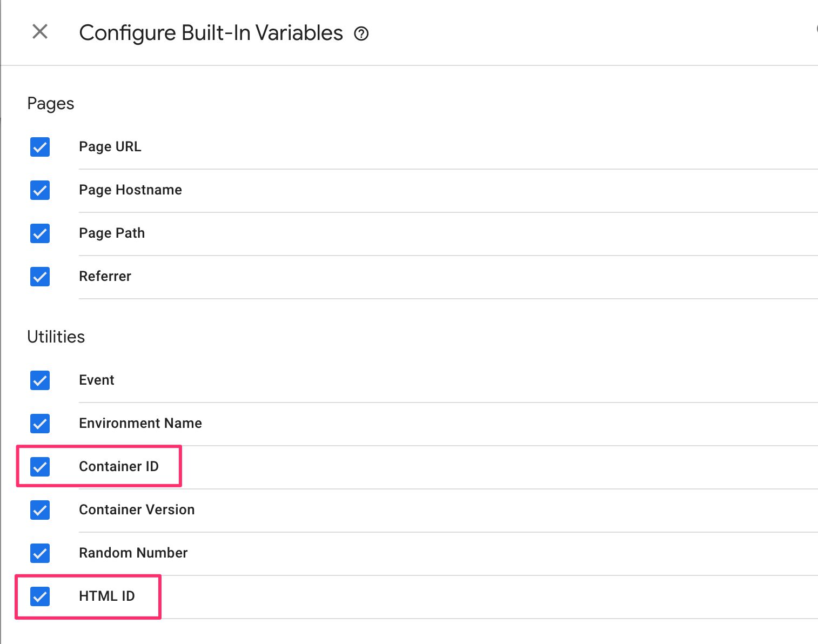Open the help icon beside the title
This screenshot has height=644, width=818.
point(361,34)
